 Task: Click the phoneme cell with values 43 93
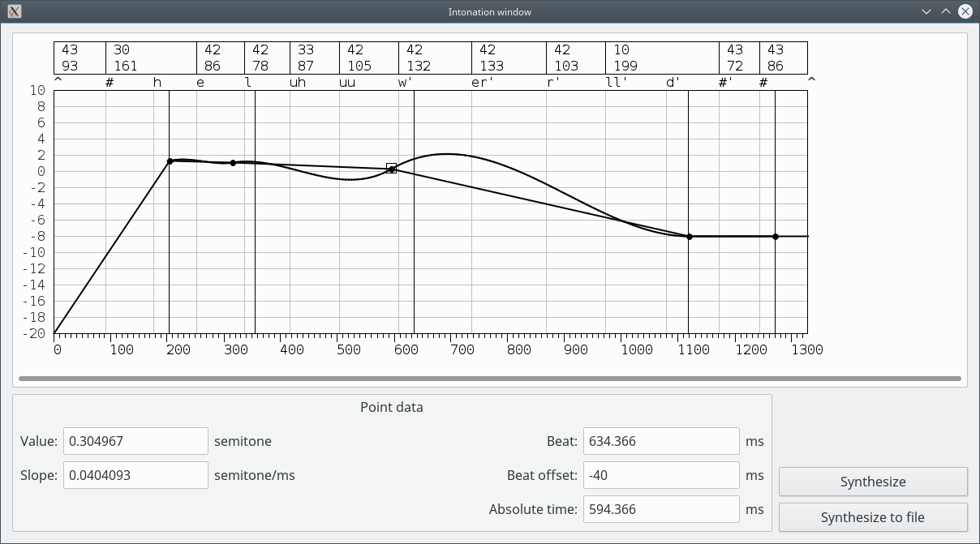pyautogui.click(x=80, y=58)
